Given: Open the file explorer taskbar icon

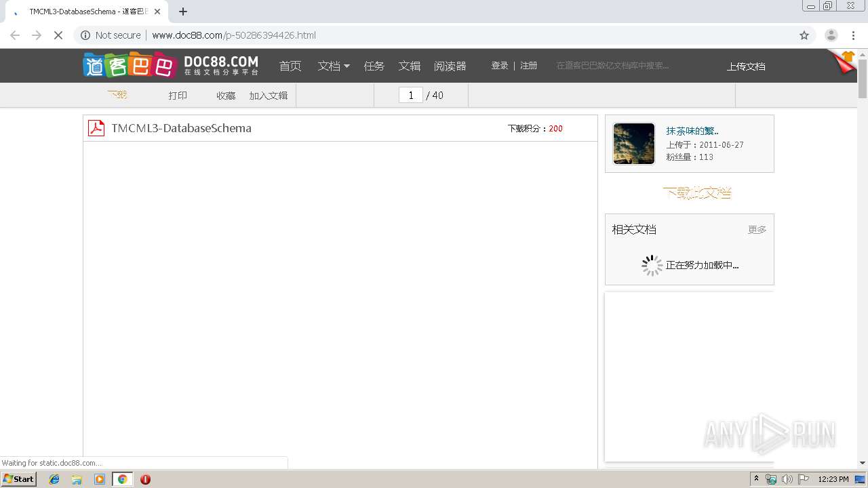Looking at the screenshot, I should pos(77,479).
